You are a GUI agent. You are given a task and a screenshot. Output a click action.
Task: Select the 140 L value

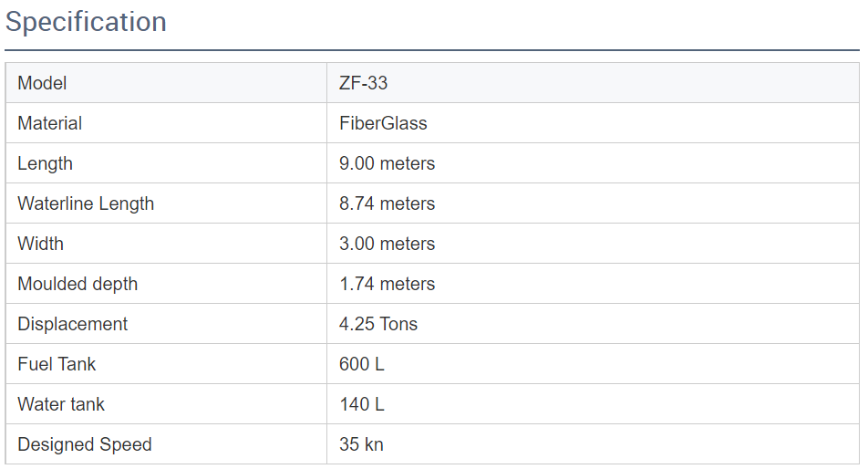click(361, 404)
